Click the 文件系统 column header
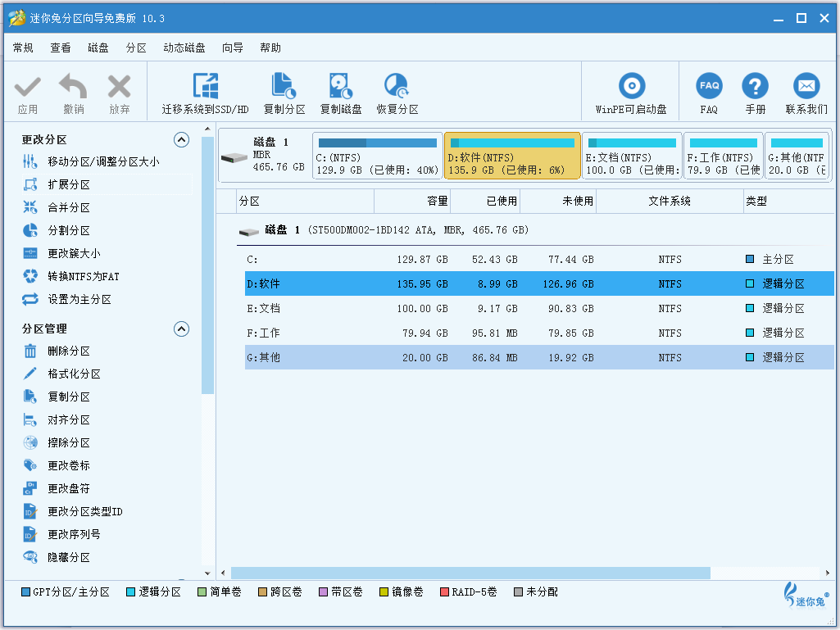This screenshot has width=840, height=630. [670, 202]
